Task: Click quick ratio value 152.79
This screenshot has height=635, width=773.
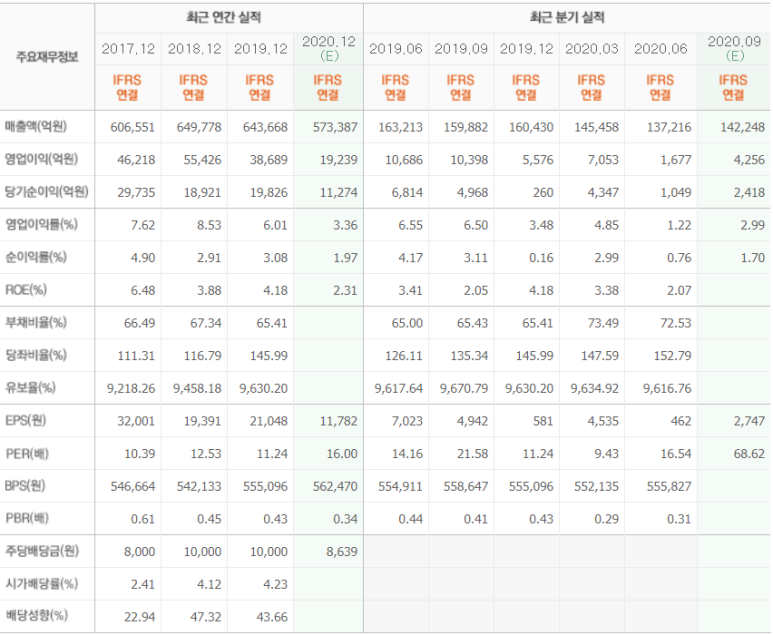Action: [x=672, y=356]
